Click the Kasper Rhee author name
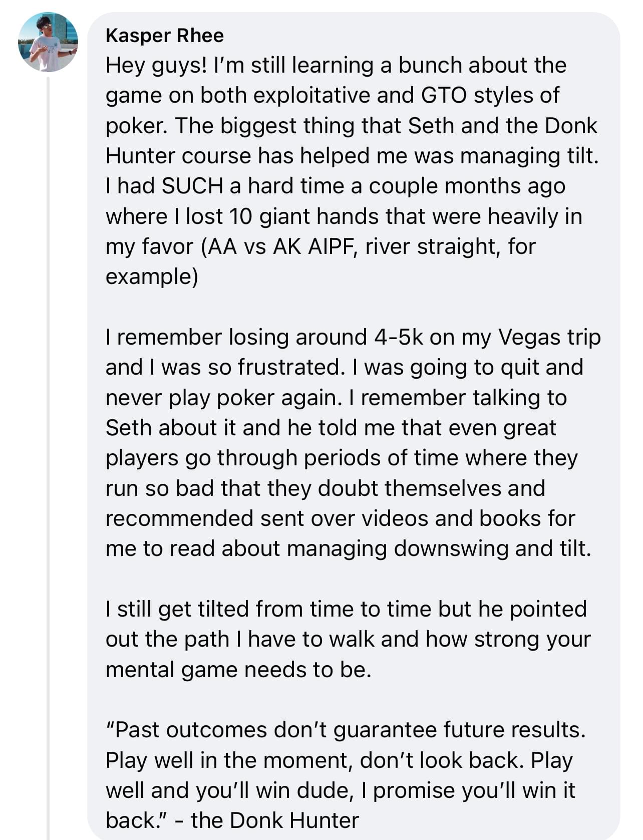This screenshot has width=643, height=840. pyautogui.click(x=165, y=36)
